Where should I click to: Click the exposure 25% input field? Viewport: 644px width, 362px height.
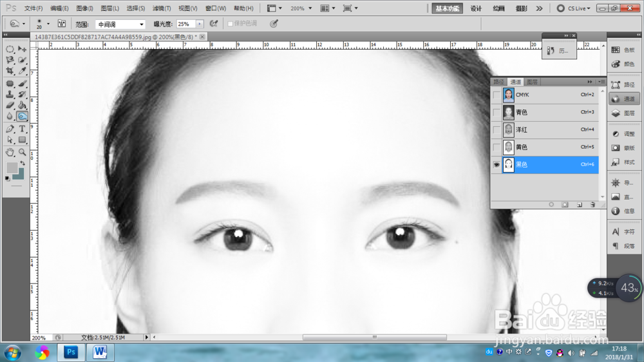tap(185, 24)
